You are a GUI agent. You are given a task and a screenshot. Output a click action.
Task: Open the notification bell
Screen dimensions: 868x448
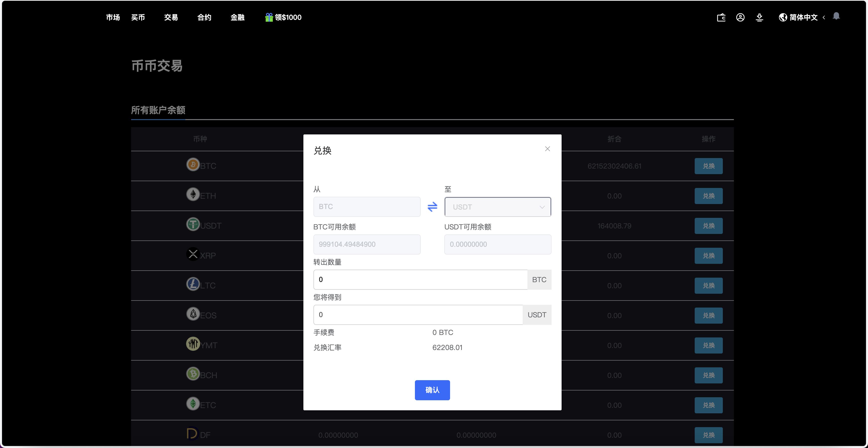click(x=837, y=16)
